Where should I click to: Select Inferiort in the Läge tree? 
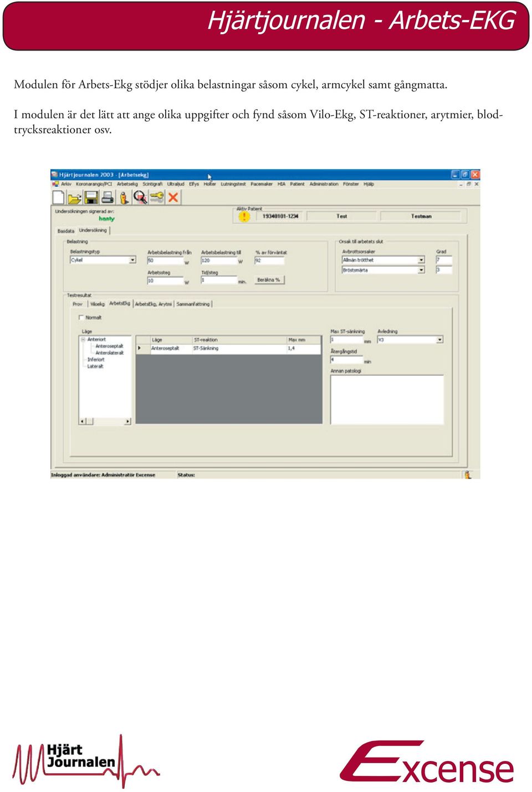coord(96,359)
